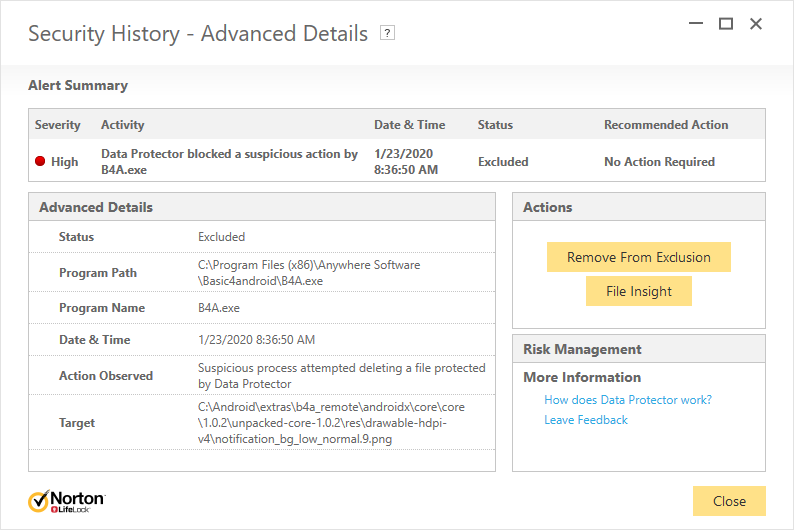
Task: Click the Target label
Action: (x=77, y=423)
